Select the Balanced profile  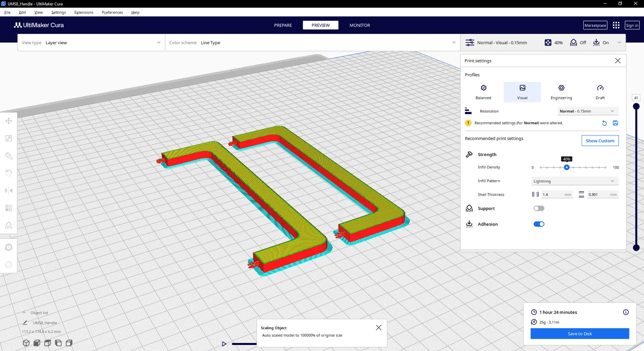pos(483,92)
